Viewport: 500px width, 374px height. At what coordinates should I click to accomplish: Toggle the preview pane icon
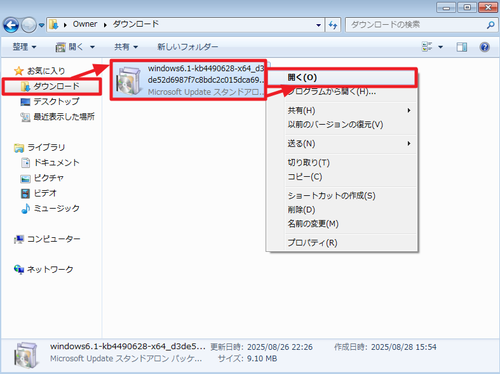pos(462,47)
